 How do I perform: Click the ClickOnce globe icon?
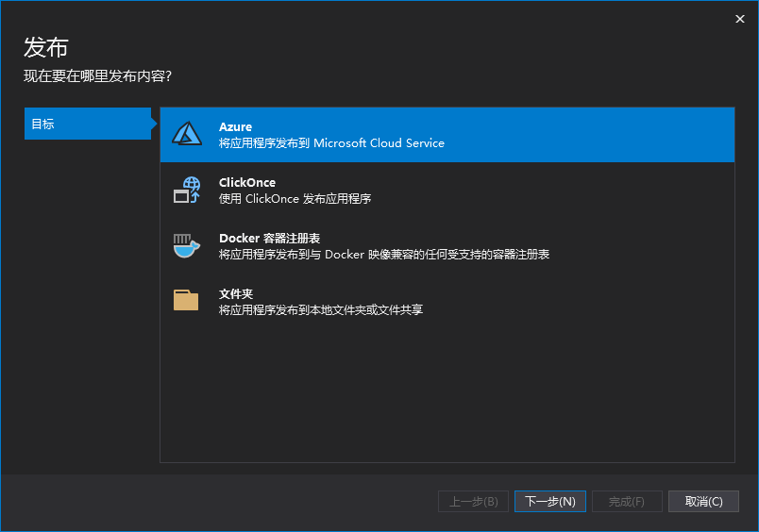[x=187, y=190]
